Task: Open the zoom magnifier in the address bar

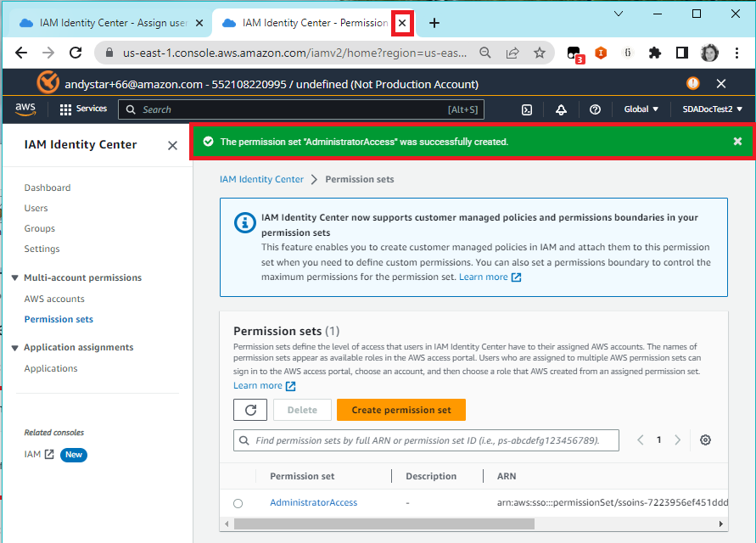Action: [x=485, y=53]
